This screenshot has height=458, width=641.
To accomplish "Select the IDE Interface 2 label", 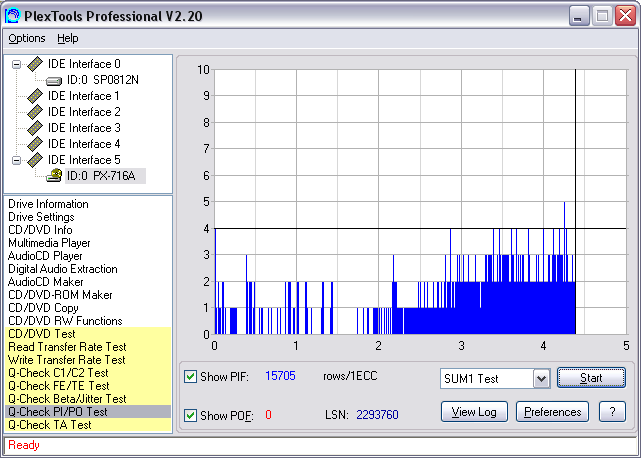I will [84, 112].
